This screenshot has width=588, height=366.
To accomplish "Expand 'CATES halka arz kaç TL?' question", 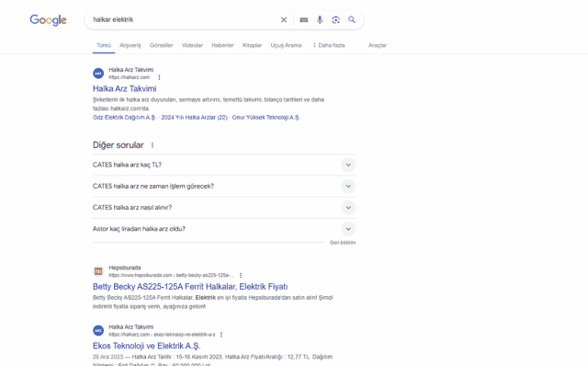I will 224,165.
